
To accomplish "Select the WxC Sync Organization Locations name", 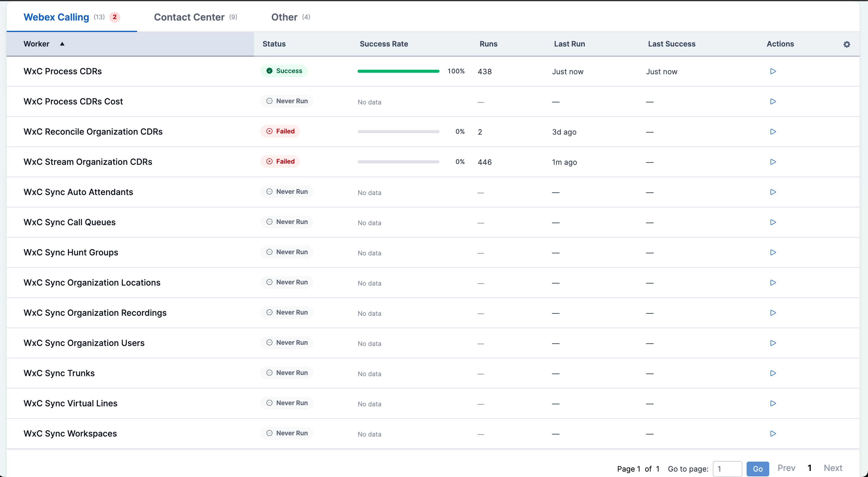I will (x=92, y=283).
